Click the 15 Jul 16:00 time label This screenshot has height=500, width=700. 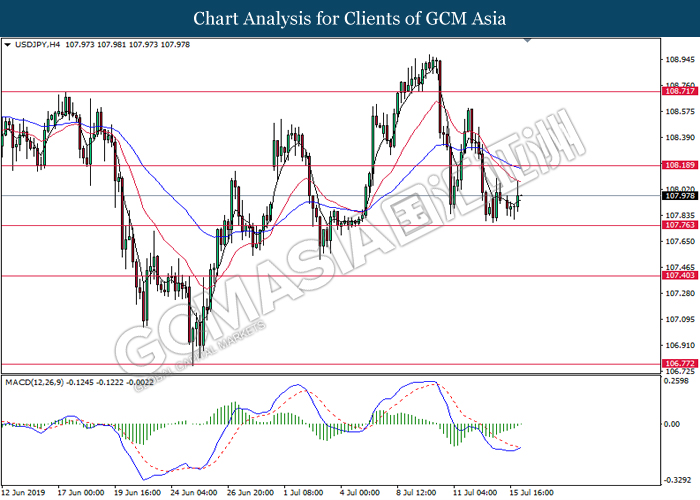coord(532,492)
